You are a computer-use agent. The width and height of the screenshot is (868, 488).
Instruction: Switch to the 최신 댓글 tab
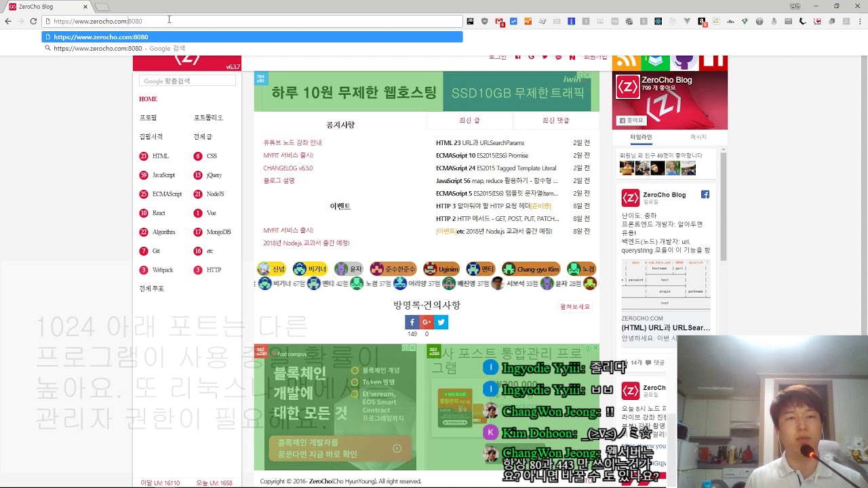click(x=556, y=121)
